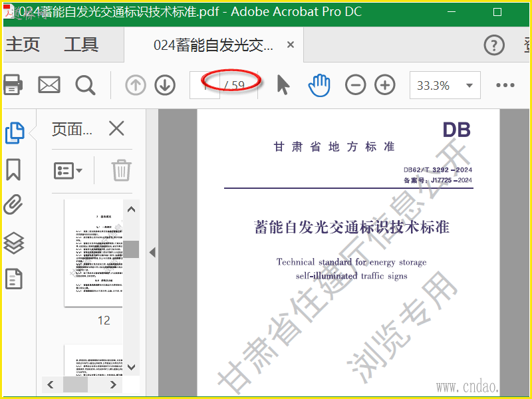
Task: Click the document title 蓄能自发光交通标识技术标准
Action: click(352, 227)
